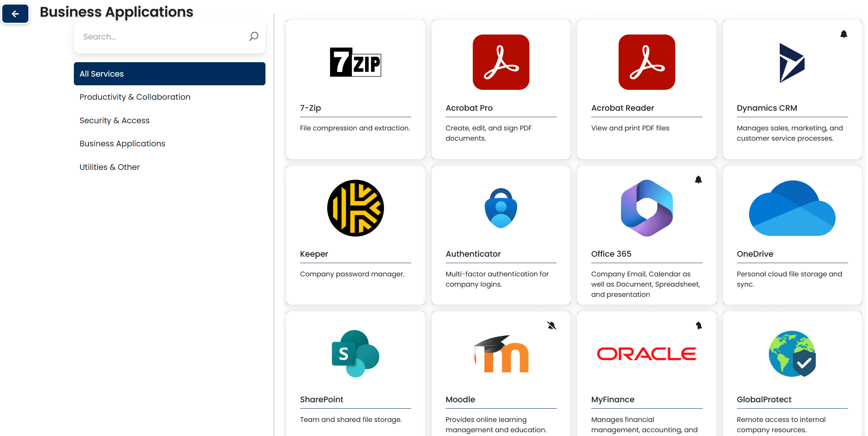Image resolution: width=868 pixels, height=436 pixels.
Task: Toggle notification bell on MyFinance card
Action: (x=698, y=325)
